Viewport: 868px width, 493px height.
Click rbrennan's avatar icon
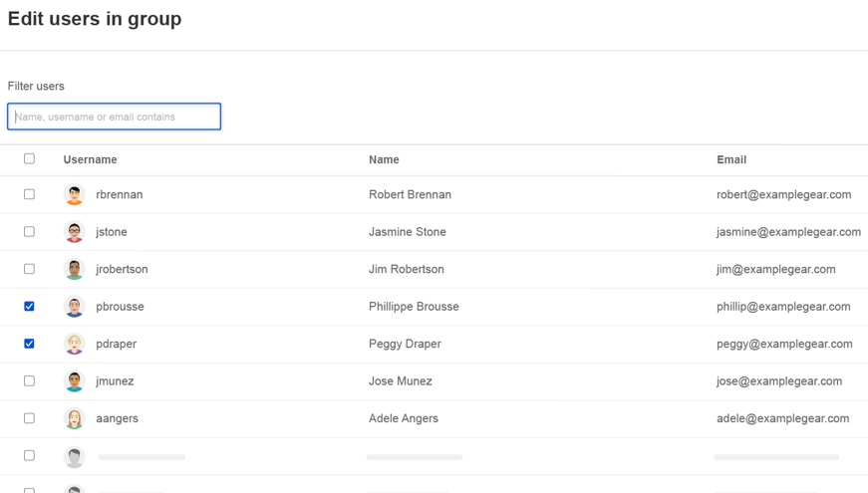[75, 195]
